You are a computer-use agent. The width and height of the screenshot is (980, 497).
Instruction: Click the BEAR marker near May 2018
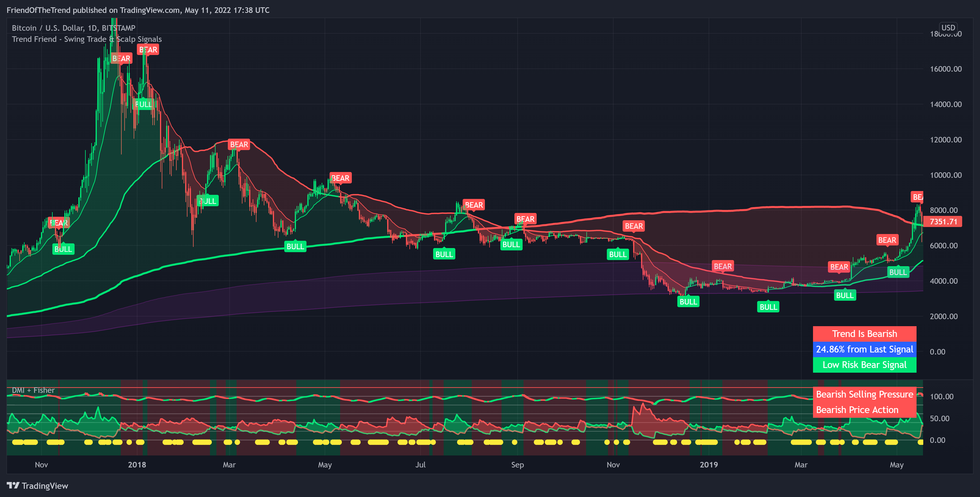pos(340,178)
